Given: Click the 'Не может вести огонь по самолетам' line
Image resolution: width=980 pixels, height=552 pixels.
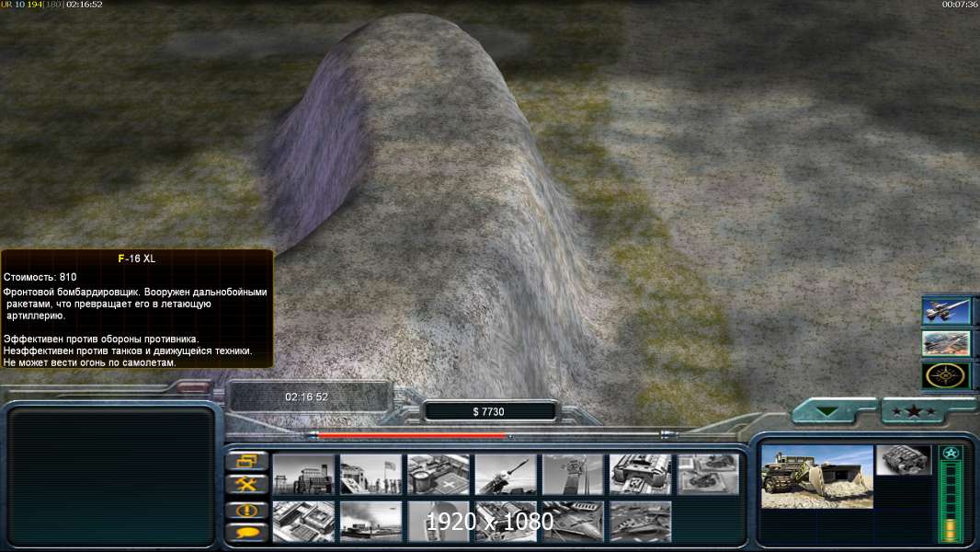Looking at the screenshot, I should 89,362.
